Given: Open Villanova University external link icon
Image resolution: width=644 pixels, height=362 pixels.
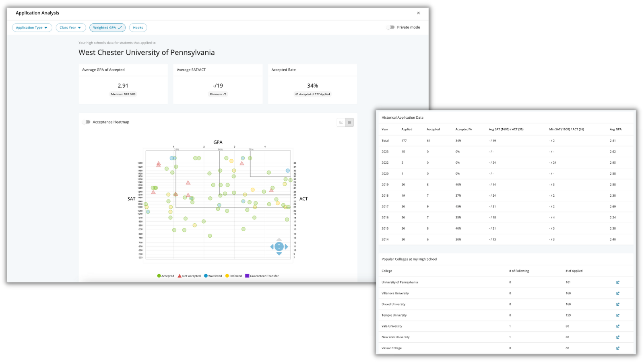Looking at the screenshot, I should pos(618,293).
